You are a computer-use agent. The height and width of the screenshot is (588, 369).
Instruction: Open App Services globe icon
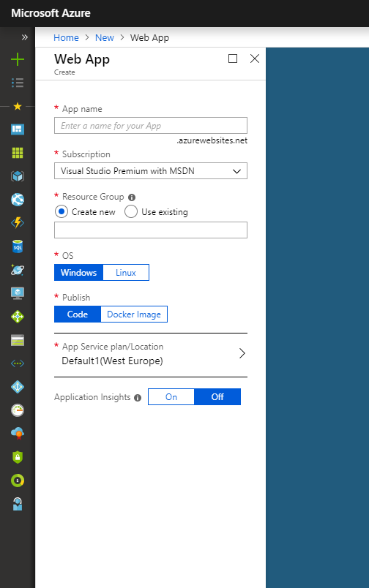click(18, 200)
